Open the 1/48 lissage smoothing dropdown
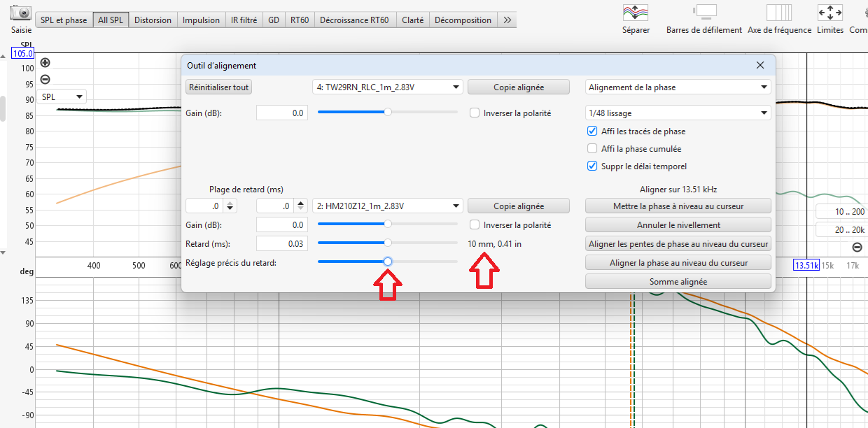868x428 pixels. coord(678,113)
